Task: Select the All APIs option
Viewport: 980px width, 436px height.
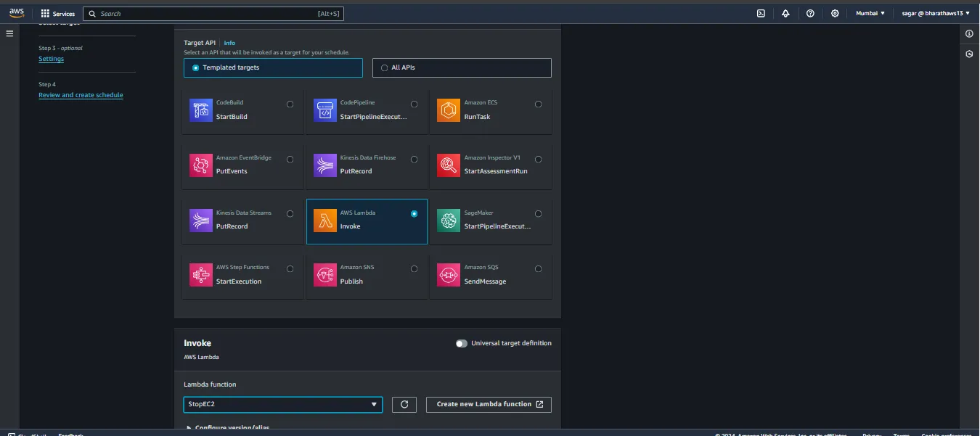Action: (462, 67)
